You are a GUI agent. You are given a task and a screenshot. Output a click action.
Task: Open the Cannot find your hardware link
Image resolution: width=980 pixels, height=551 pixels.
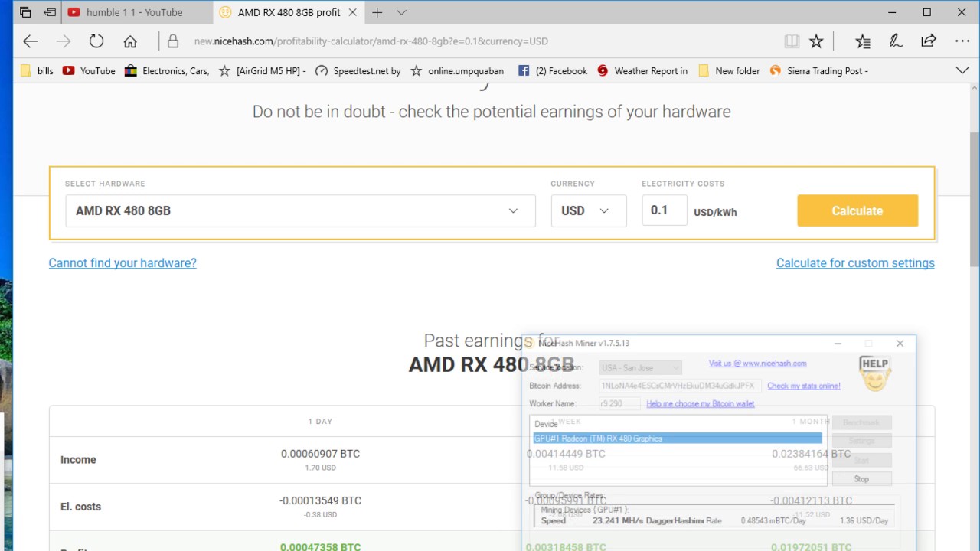[122, 262]
